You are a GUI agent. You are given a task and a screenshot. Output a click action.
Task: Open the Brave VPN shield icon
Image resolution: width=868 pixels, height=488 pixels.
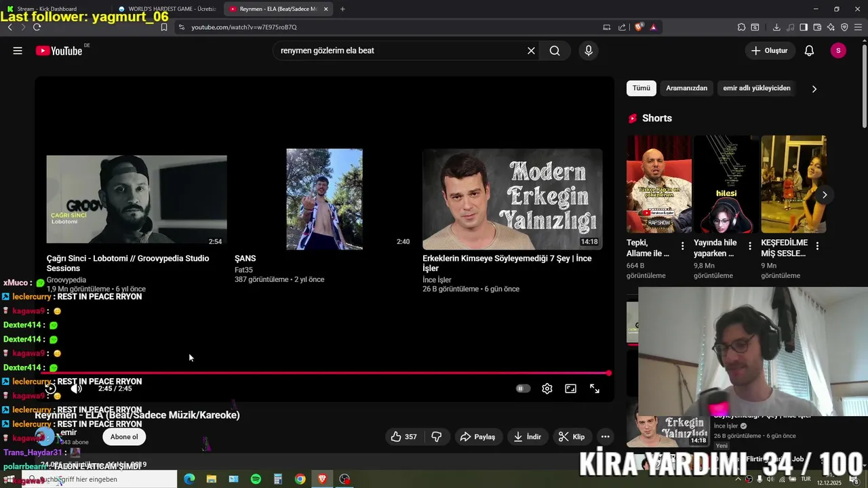[844, 27]
